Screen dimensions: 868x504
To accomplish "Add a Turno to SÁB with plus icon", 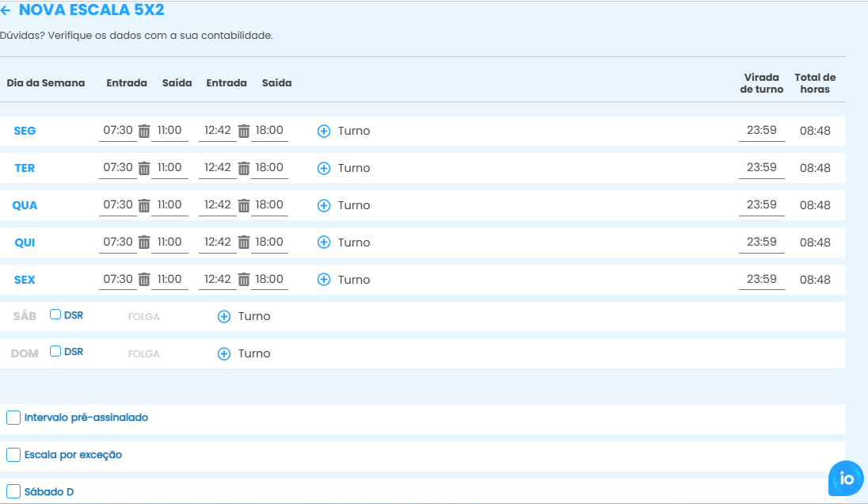I will [224, 317].
